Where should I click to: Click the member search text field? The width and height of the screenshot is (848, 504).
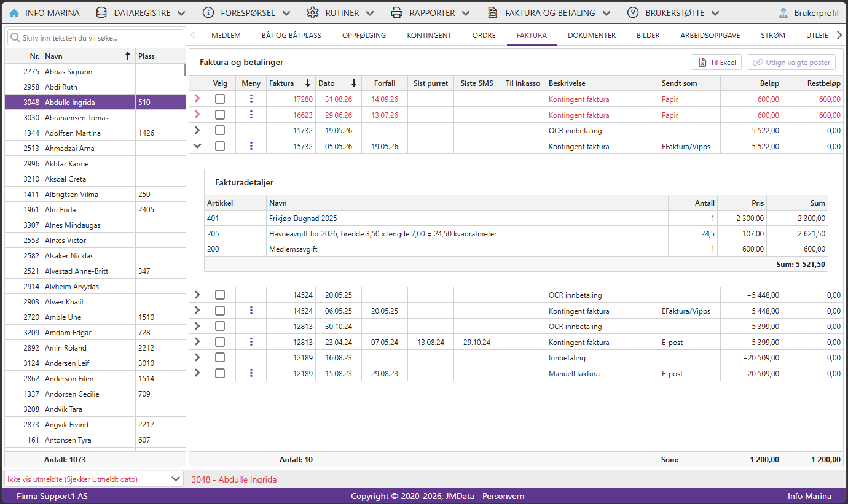pyautogui.click(x=95, y=37)
